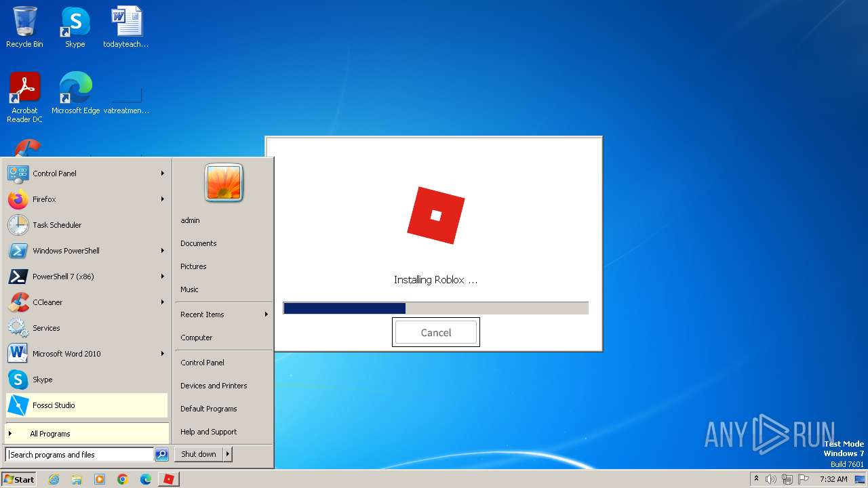Open Documents from the Start menu
Screen dimensions: 868x488
tap(199, 243)
